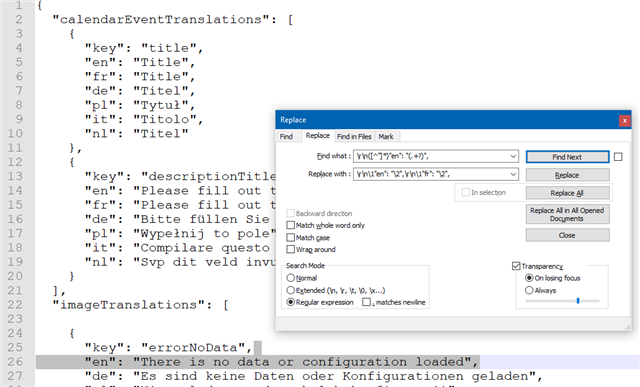Click the dialog resize grip at the corner
Image resolution: width=640 pixels, height=387 pixels.
[x=627, y=327]
